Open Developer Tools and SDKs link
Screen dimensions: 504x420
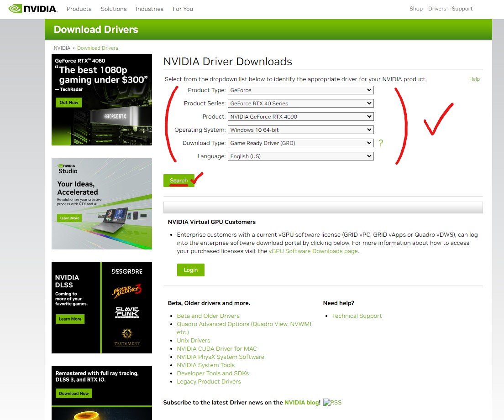pyautogui.click(x=213, y=373)
